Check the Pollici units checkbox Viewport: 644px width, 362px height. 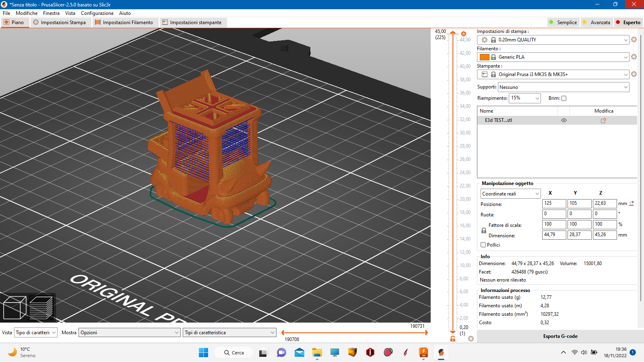click(483, 245)
